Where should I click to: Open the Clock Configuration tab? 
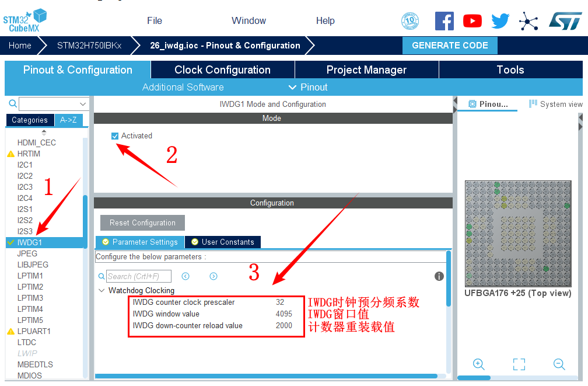click(x=222, y=69)
